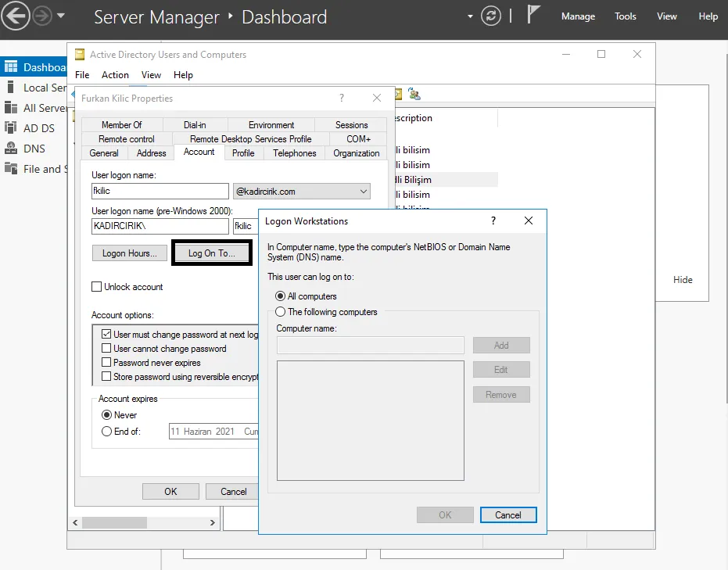Switch to the Member Of tab
This screenshot has height=570, width=728.
122,125
